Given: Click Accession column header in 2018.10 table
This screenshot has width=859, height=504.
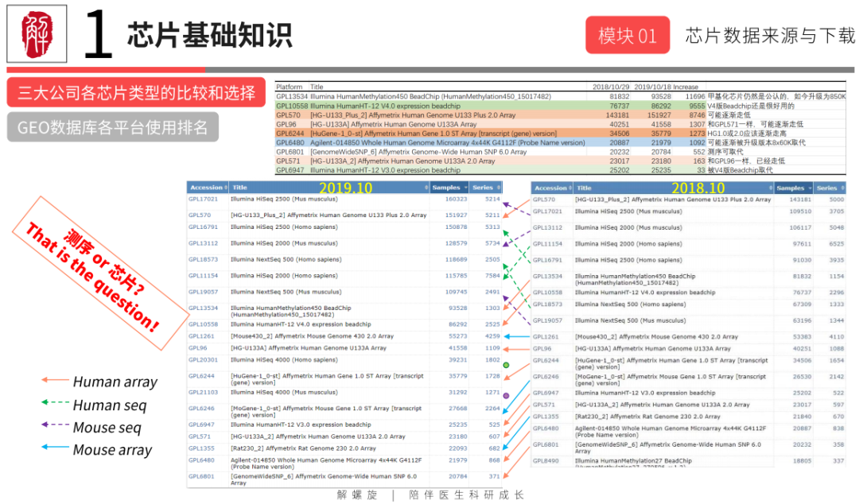Looking at the screenshot, I should point(551,188).
